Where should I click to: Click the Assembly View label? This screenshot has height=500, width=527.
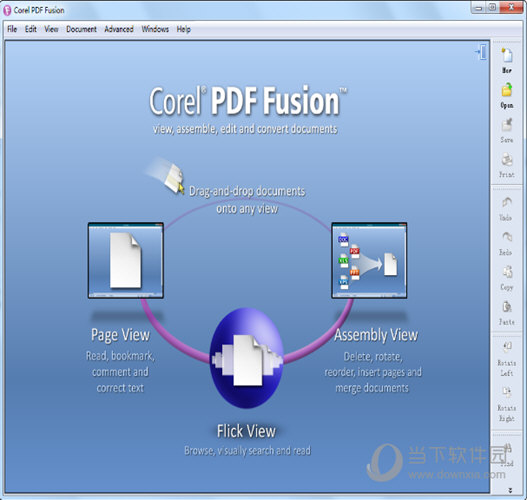coord(376,335)
